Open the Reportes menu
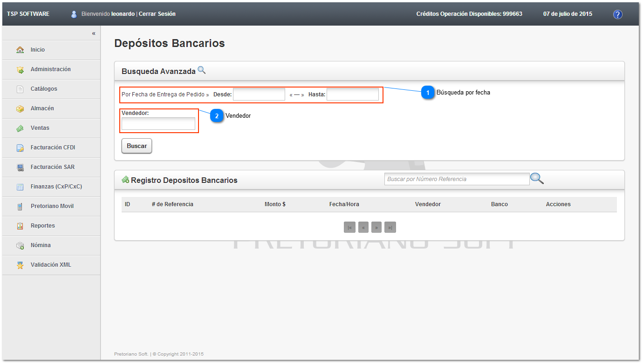The height and width of the screenshot is (364, 643). pyautogui.click(x=51, y=226)
